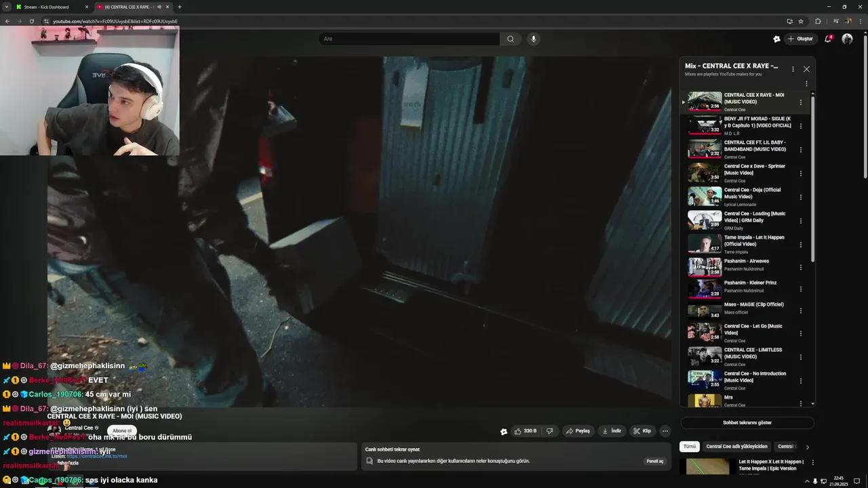
Task: Close the Mix playlist panel
Action: [x=806, y=69]
